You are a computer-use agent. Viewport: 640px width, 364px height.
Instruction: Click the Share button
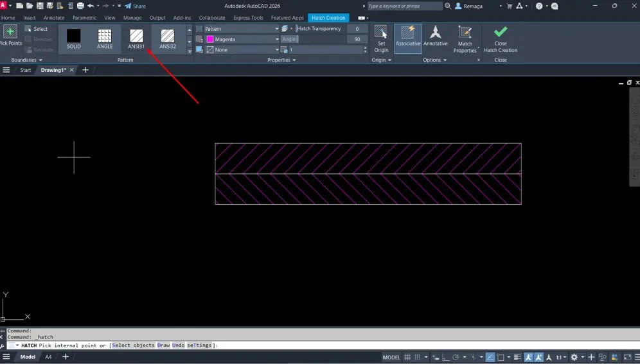(x=135, y=6)
